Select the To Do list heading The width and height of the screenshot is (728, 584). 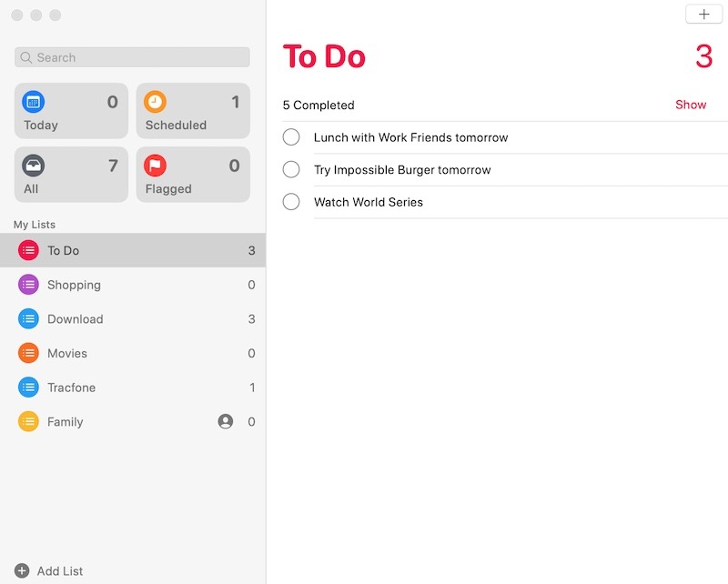coord(324,56)
